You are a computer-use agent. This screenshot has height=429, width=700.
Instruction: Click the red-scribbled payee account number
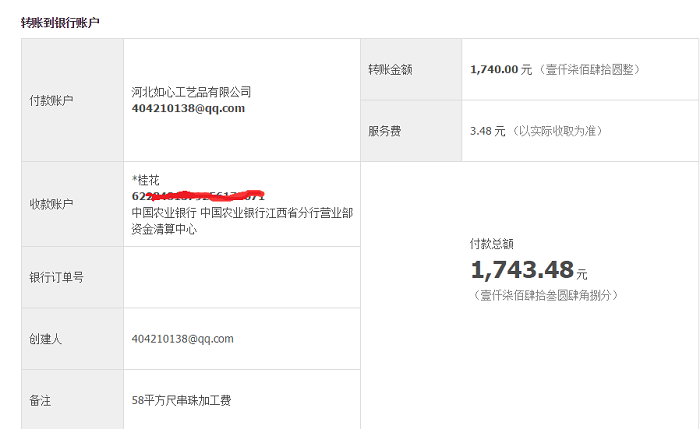[x=198, y=196]
